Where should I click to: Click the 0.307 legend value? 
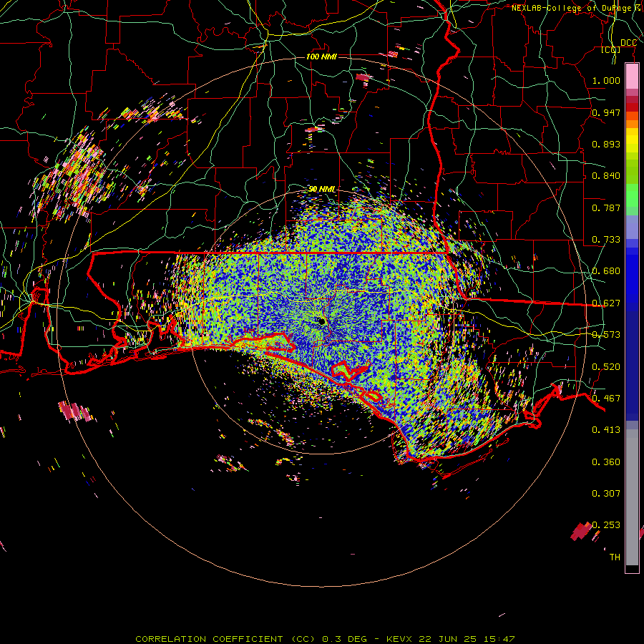point(606,494)
